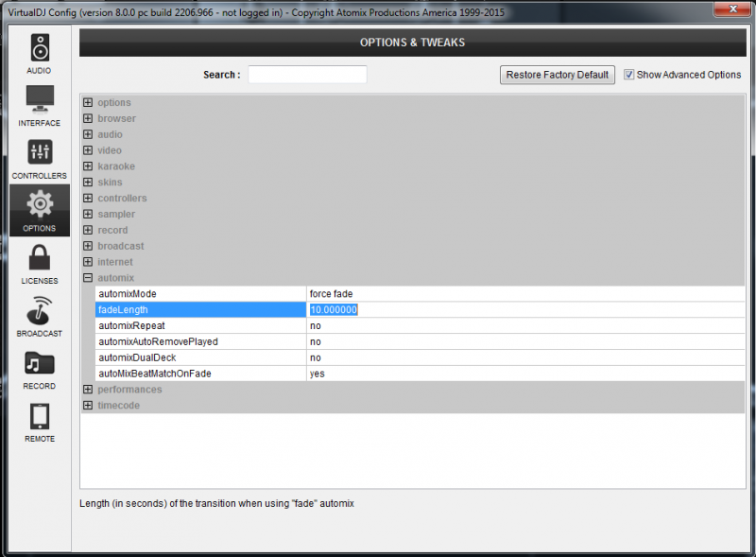The width and height of the screenshot is (756, 557).
Task: Open the Interface monitor icon
Action: coord(40,99)
